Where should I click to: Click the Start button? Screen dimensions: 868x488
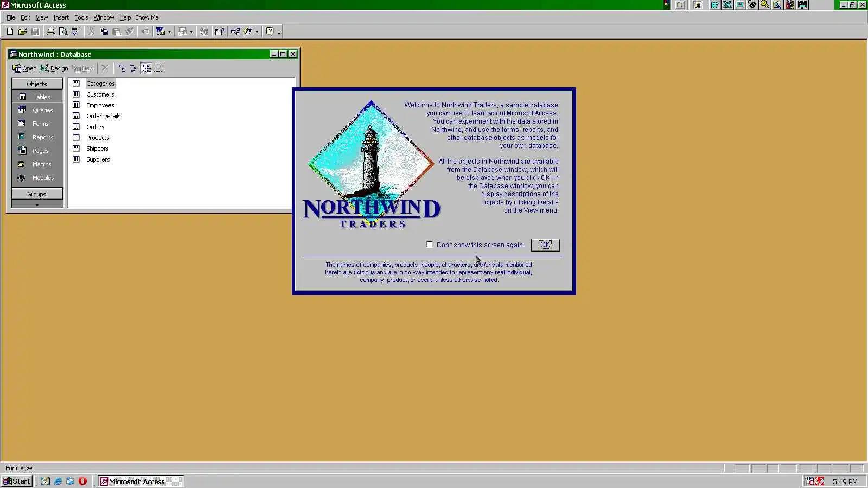(x=17, y=481)
